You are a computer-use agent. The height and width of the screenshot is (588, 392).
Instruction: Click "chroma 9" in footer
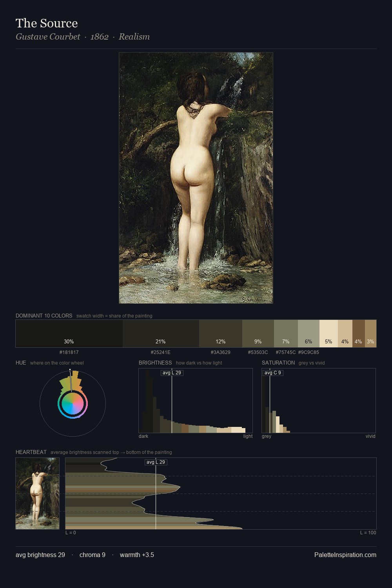pyautogui.click(x=93, y=555)
